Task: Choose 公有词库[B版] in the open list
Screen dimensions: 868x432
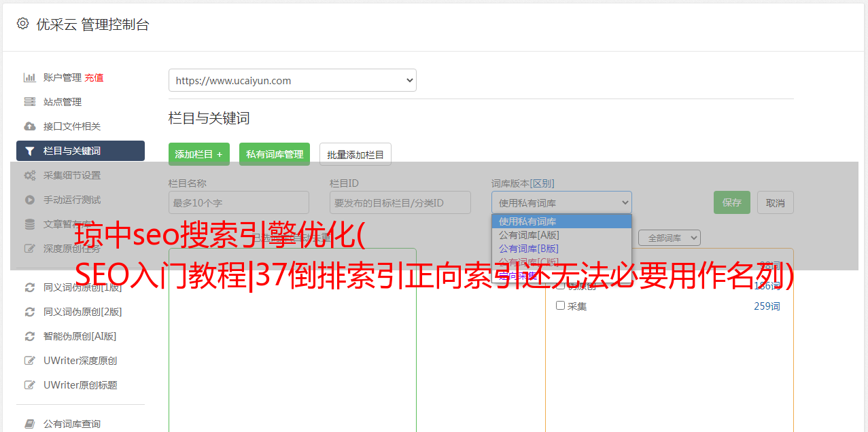Action: [x=561, y=249]
